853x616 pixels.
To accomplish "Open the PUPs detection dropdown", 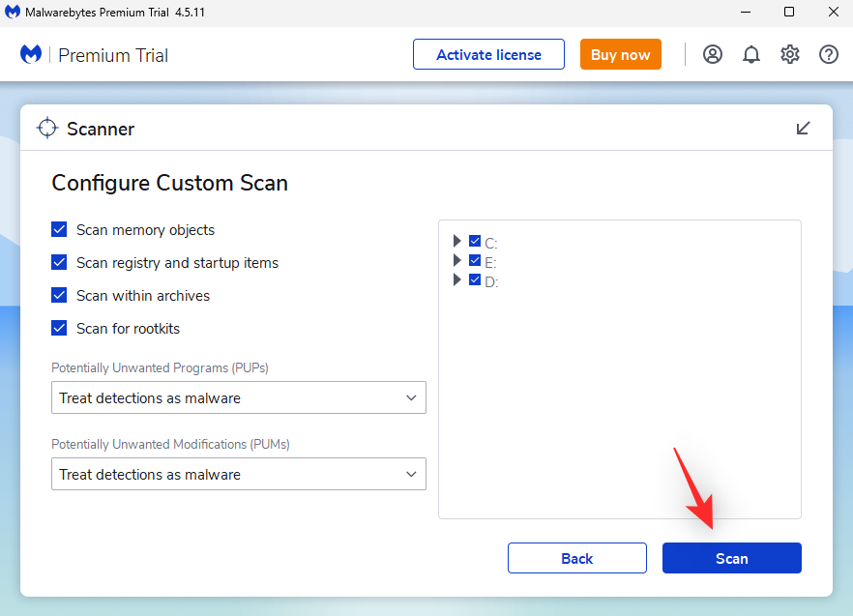I will [x=238, y=397].
